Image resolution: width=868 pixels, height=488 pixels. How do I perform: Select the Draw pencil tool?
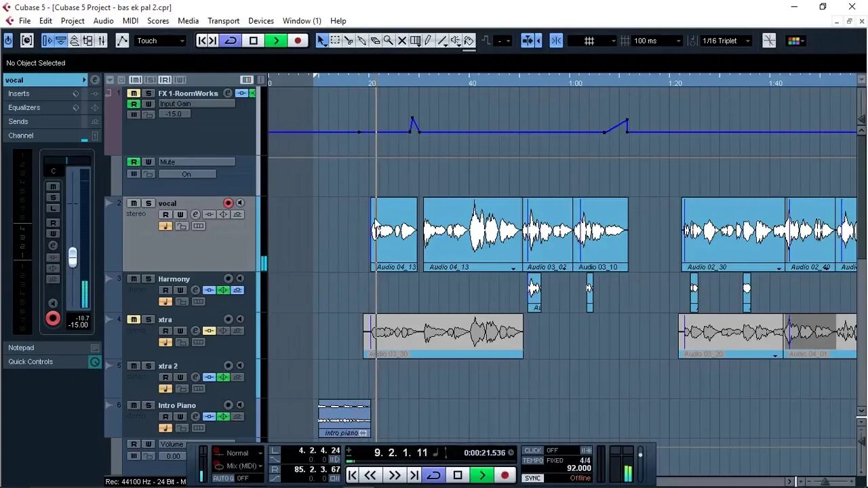point(429,41)
